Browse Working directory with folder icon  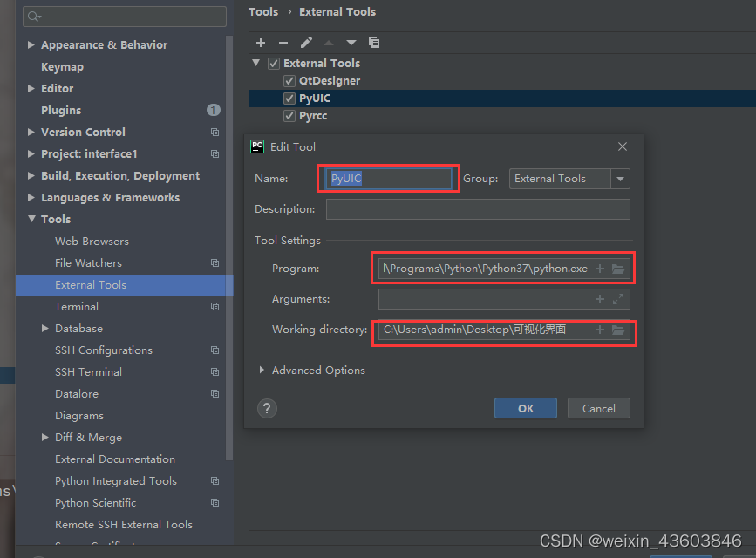[x=618, y=330]
